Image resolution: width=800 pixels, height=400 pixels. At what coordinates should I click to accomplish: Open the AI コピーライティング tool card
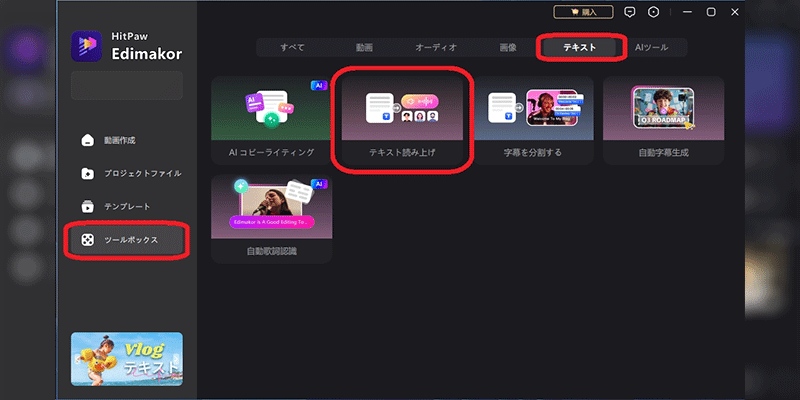271,120
